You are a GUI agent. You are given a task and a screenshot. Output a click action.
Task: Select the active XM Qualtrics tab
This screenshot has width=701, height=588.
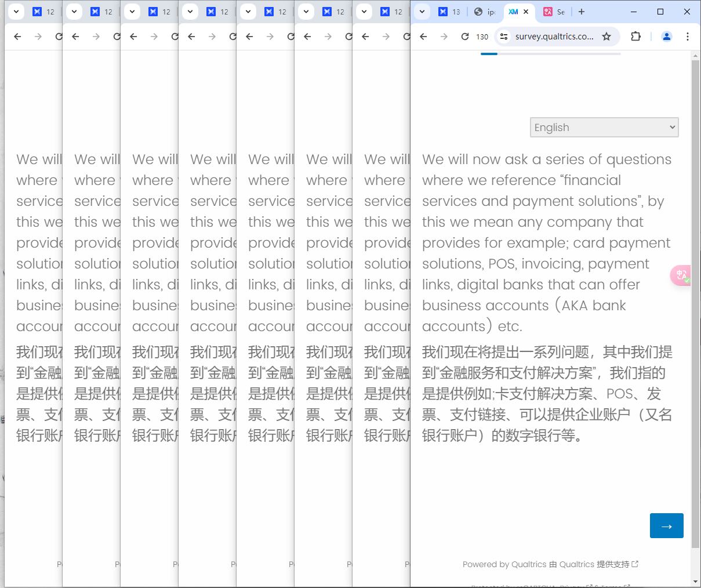[513, 12]
